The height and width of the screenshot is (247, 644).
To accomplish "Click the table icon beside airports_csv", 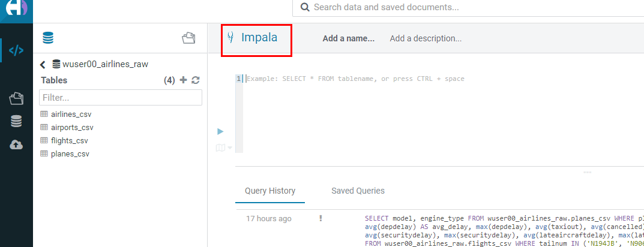I will click(x=44, y=127).
